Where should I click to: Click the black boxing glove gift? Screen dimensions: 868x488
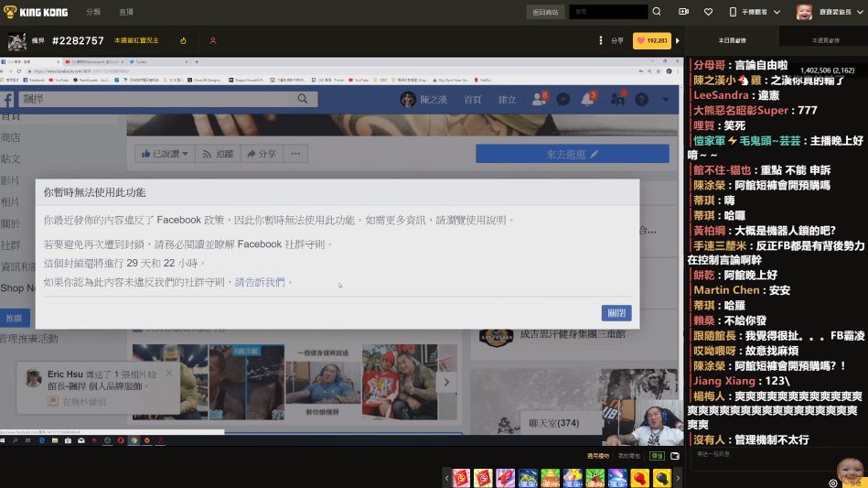tap(661, 477)
